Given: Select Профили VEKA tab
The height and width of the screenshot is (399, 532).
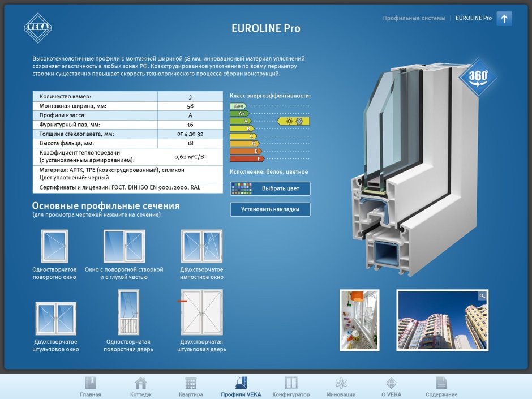Looking at the screenshot, I should click(x=241, y=387).
